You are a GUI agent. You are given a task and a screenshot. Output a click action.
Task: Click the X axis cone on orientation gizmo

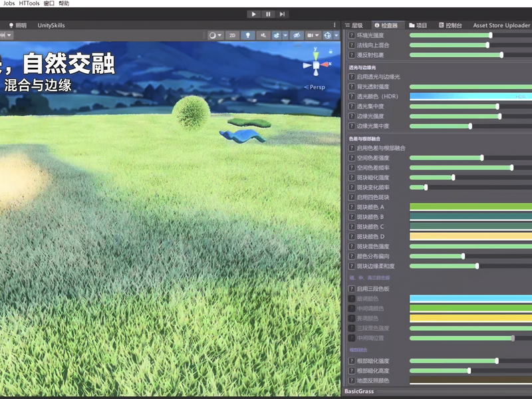325,65
